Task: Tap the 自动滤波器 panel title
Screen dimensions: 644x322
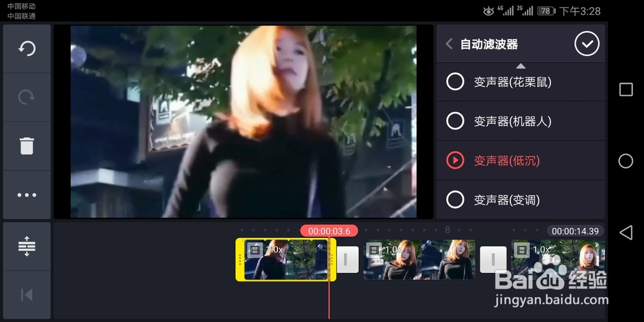Action: tap(489, 44)
